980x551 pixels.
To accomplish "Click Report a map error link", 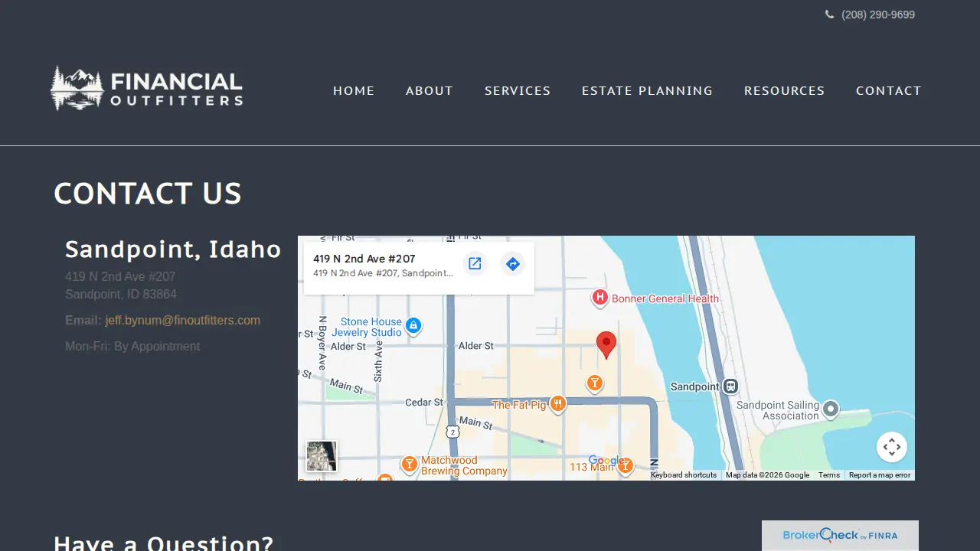I will coord(880,475).
